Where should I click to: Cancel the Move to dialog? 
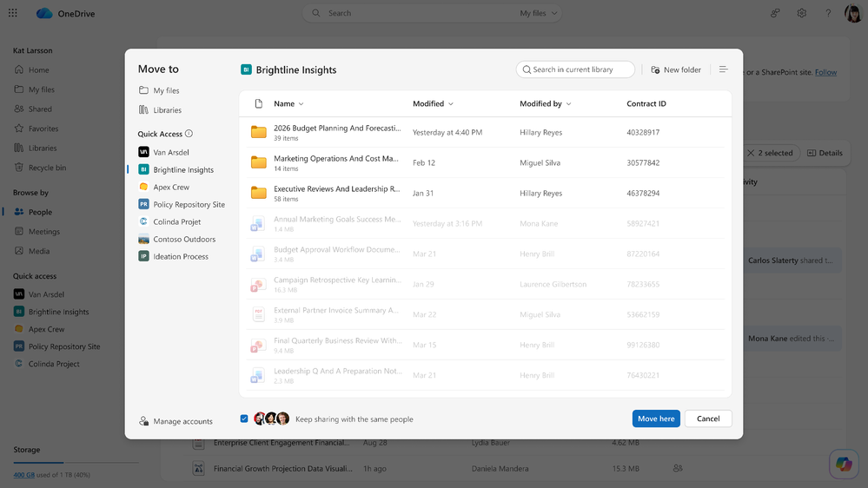pyautogui.click(x=708, y=419)
